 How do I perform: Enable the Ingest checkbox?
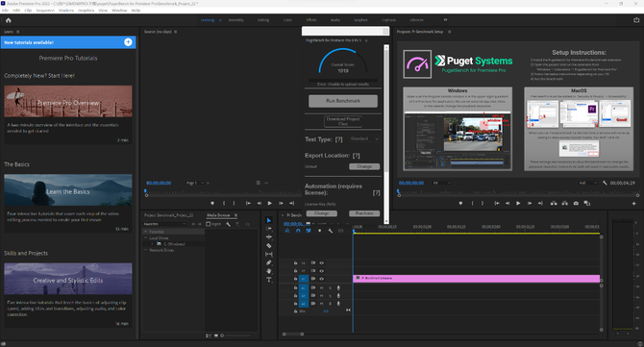pos(209,224)
